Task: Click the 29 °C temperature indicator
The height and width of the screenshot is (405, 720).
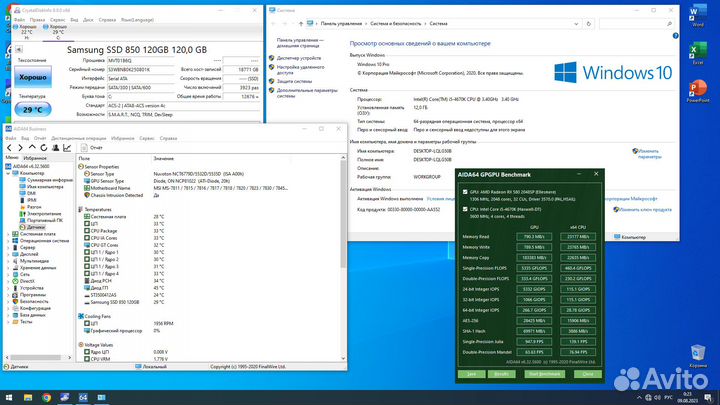Action: click(x=33, y=110)
